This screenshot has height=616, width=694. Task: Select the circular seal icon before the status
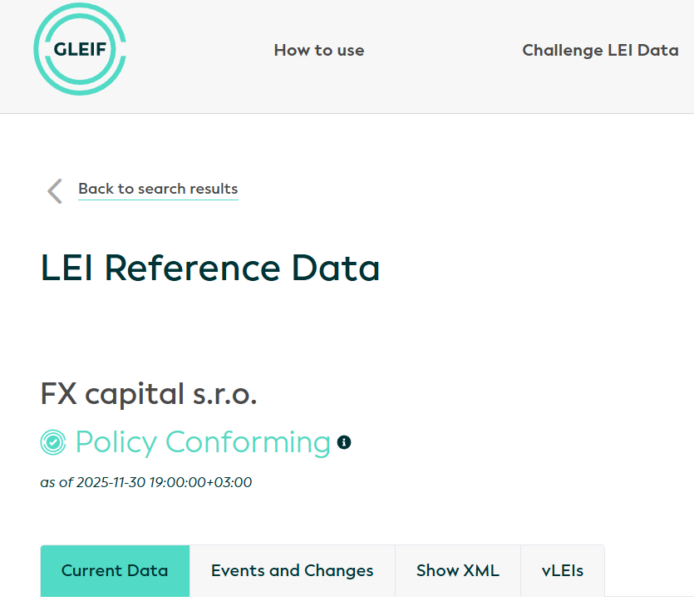point(52,442)
